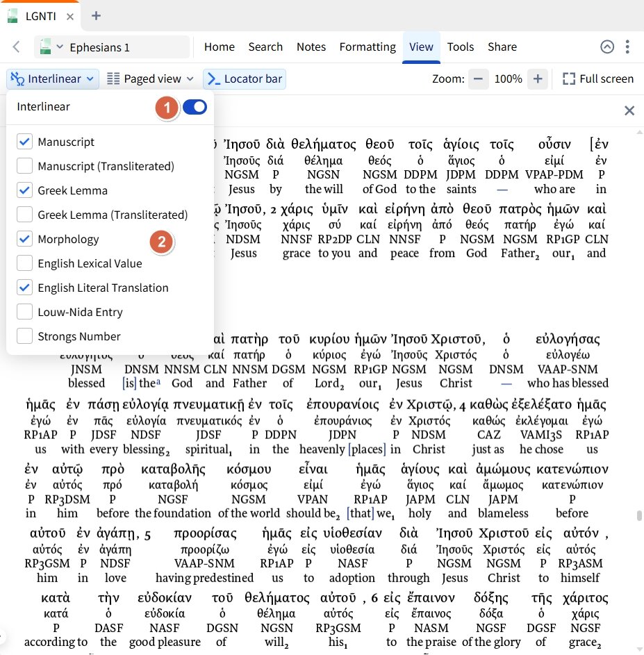The height and width of the screenshot is (655, 644).
Task: Enable the Strongs Number checkbox
Action: [25, 336]
